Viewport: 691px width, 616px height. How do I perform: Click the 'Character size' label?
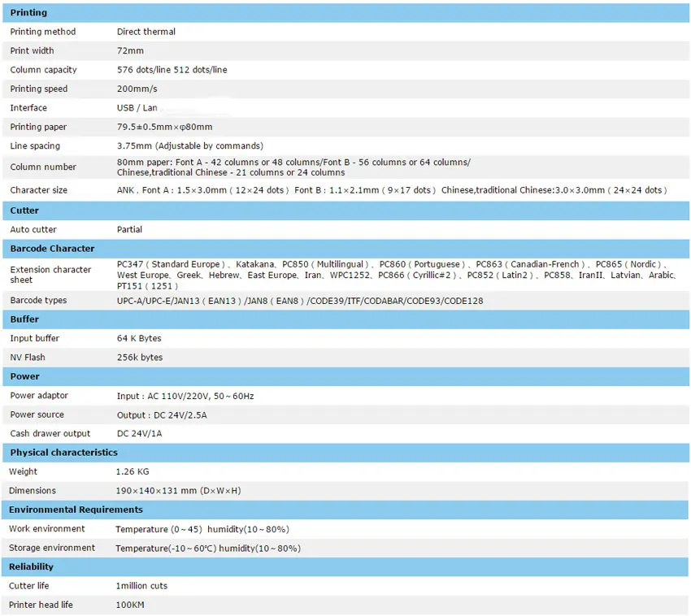[x=38, y=190]
